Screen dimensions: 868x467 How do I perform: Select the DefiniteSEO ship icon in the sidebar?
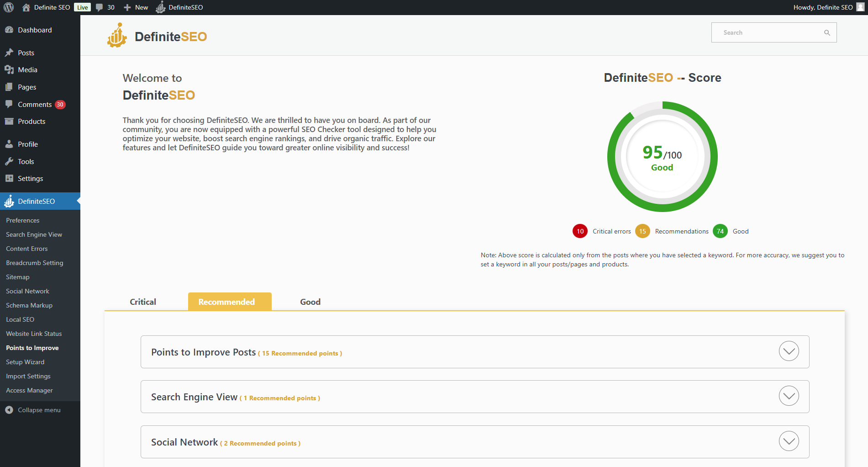[x=10, y=201]
